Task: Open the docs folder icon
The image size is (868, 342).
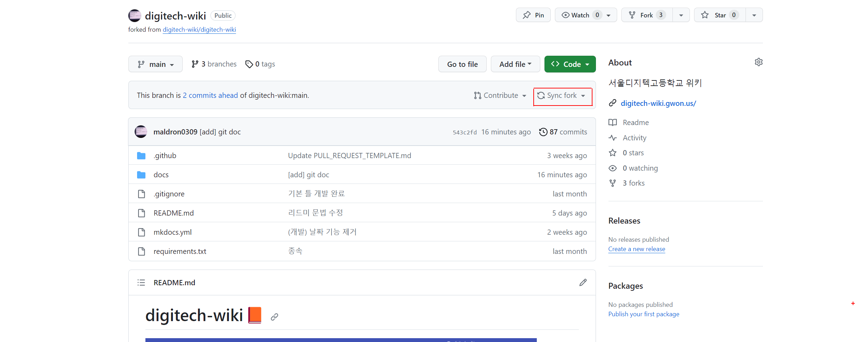Action: point(141,175)
